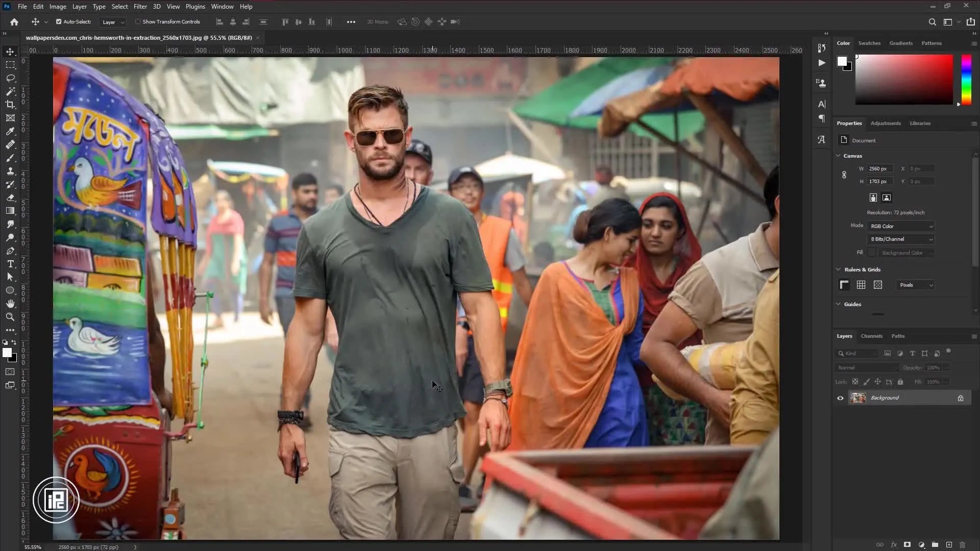Select the Hand tool
Image resolution: width=980 pixels, height=551 pixels.
(10, 304)
